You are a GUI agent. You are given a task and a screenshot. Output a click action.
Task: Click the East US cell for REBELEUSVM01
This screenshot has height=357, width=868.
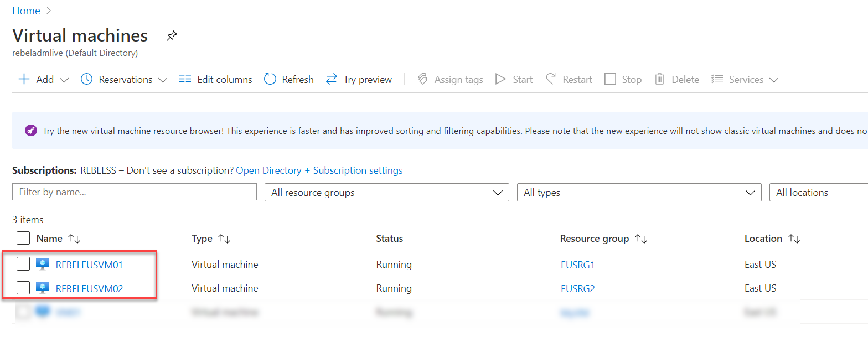pos(761,265)
